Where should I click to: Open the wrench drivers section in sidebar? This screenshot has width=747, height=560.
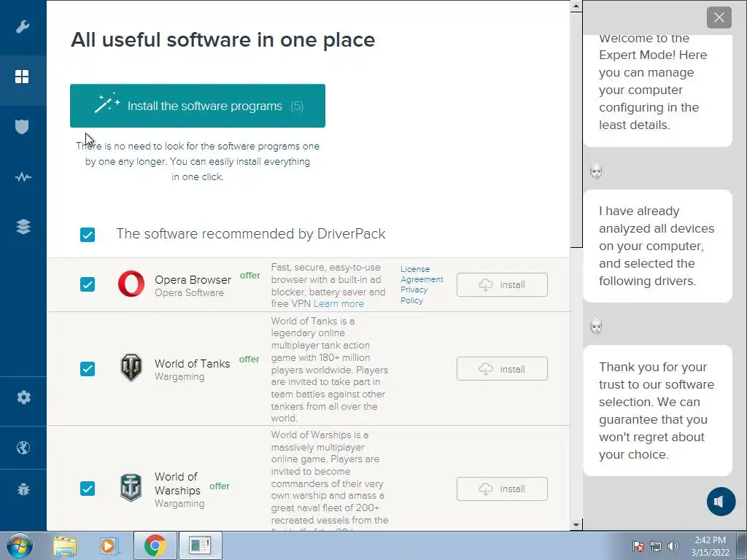point(23,27)
